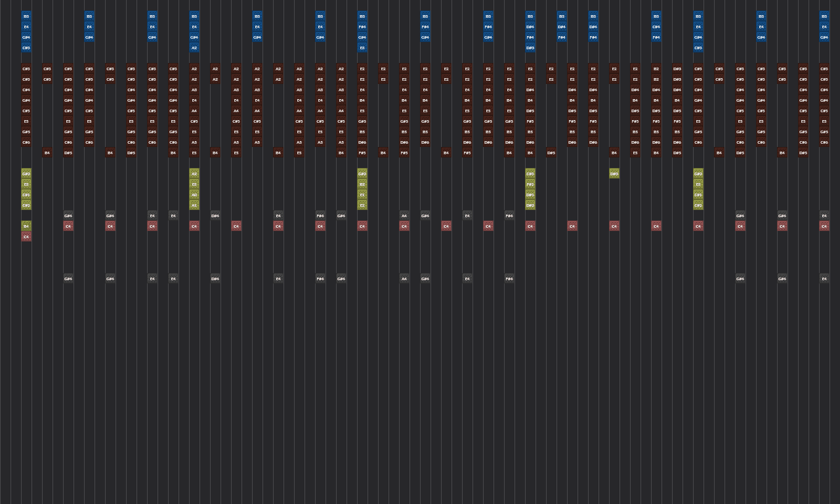The image size is (840, 504).
Task: Select the yellow B2 note block
Action: tap(362, 184)
